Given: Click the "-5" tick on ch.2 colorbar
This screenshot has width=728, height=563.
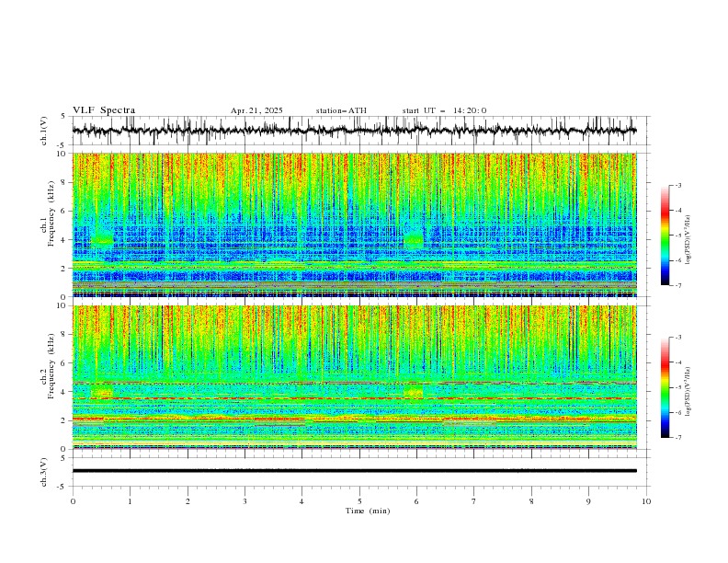Looking at the screenshot, I should [x=677, y=387].
